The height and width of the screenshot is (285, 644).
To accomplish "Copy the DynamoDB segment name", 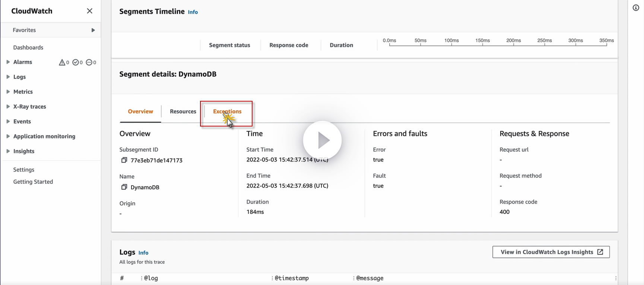I will pos(124,187).
